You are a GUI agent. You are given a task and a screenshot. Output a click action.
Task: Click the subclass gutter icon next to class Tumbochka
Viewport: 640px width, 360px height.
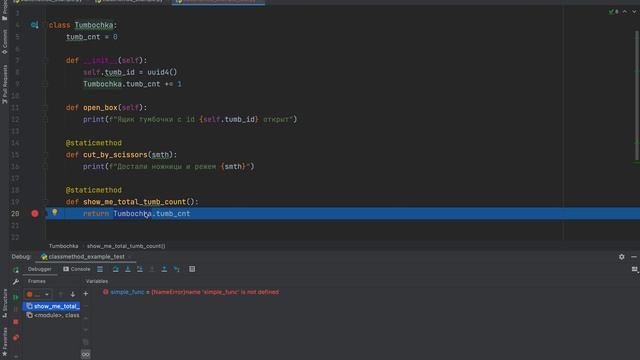pos(34,25)
